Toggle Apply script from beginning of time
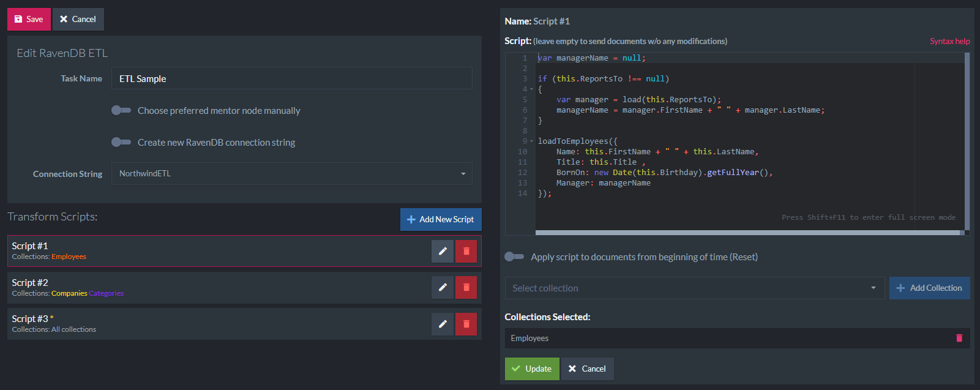 click(514, 257)
